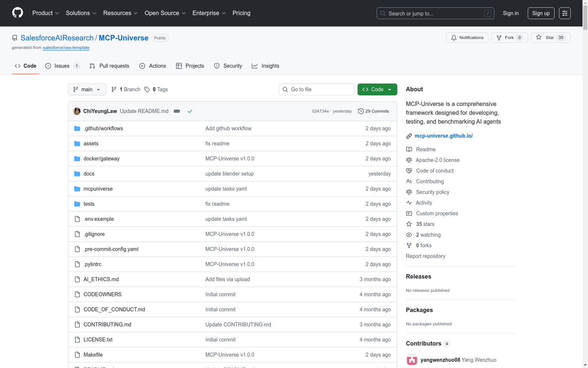Expand the Solutions menu

click(81, 13)
